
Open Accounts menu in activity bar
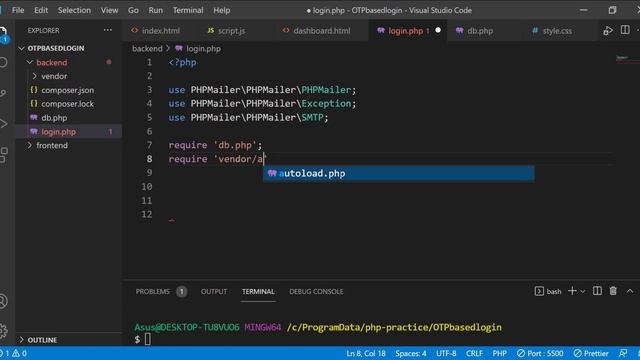[3, 301]
